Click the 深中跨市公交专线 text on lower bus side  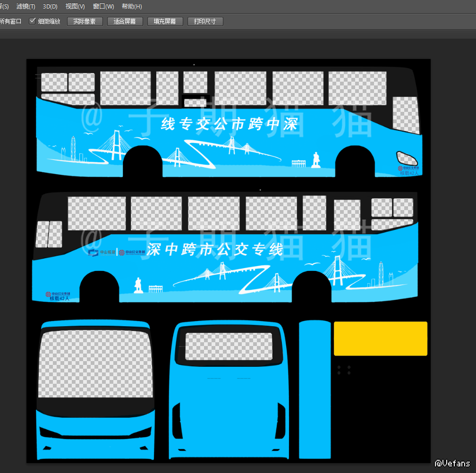215,249
